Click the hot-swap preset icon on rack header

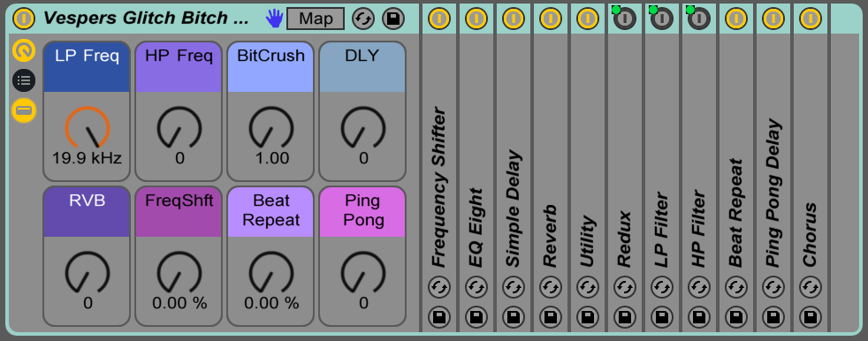pyautogui.click(x=363, y=19)
